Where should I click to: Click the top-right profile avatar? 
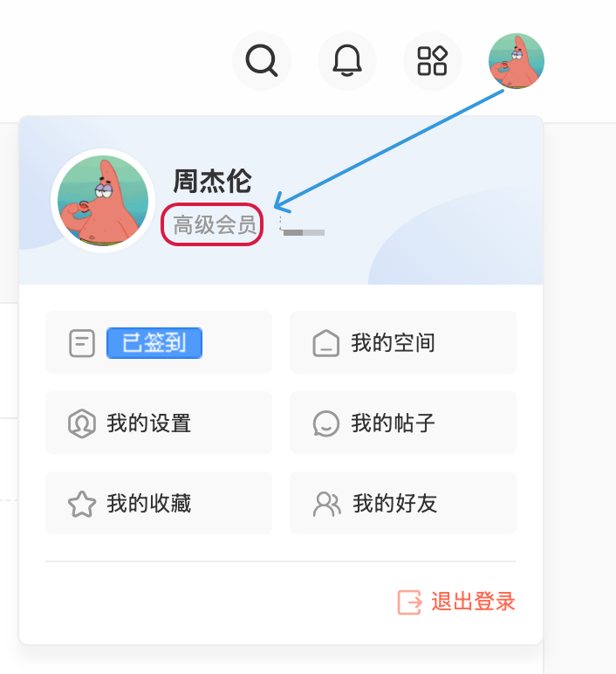pyautogui.click(x=517, y=61)
